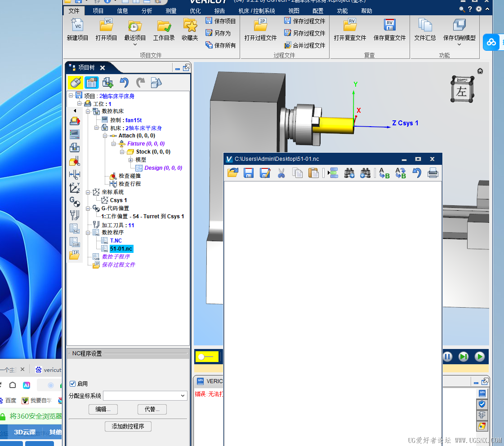Open the 分配坐标系统 combo box
The image size is (504, 446).
click(x=145, y=396)
